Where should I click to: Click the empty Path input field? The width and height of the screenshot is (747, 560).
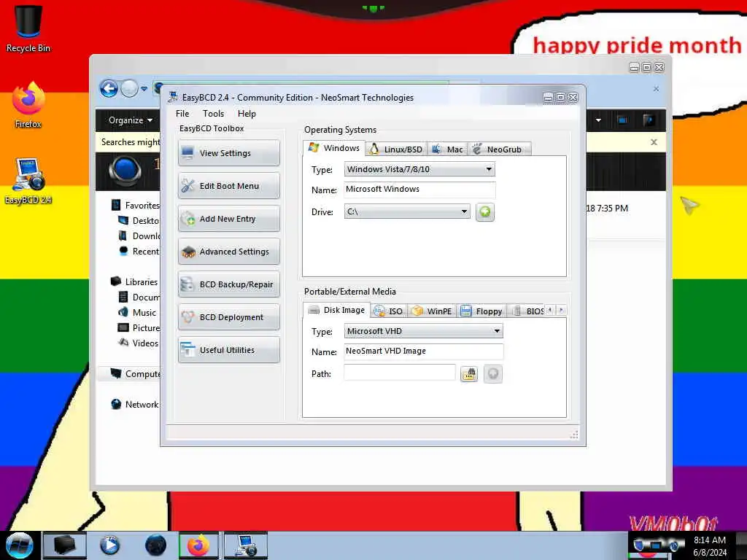pyautogui.click(x=399, y=373)
